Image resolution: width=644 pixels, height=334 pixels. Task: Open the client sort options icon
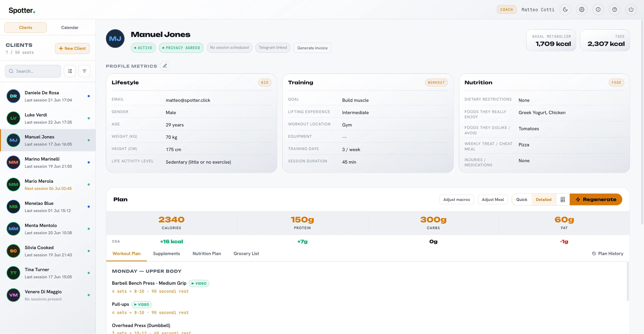[x=70, y=71]
